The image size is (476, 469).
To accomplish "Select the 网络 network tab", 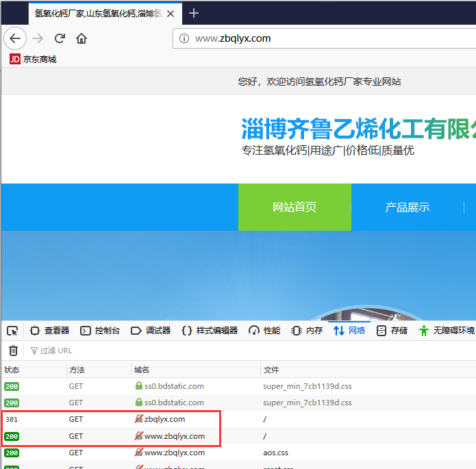I will point(349,331).
